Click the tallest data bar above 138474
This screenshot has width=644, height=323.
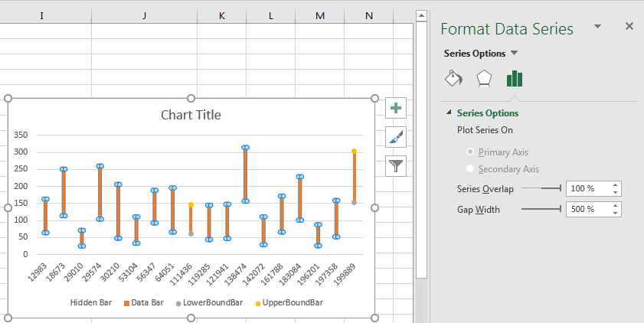click(245, 174)
